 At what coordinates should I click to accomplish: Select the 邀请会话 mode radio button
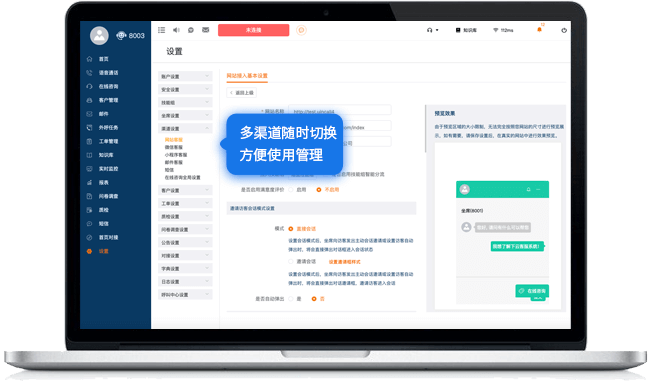[291, 261]
